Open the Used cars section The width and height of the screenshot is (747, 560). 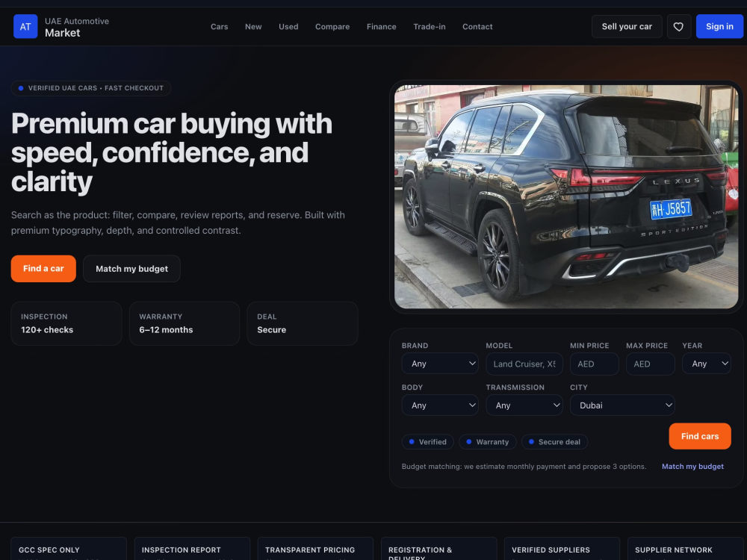(288, 27)
